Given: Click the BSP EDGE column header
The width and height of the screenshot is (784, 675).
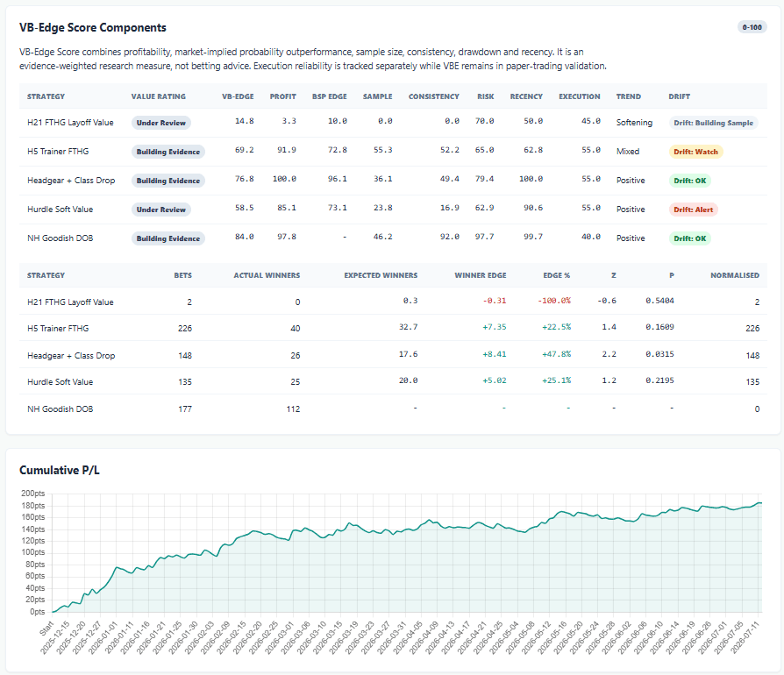Looking at the screenshot, I should [330, 96].
